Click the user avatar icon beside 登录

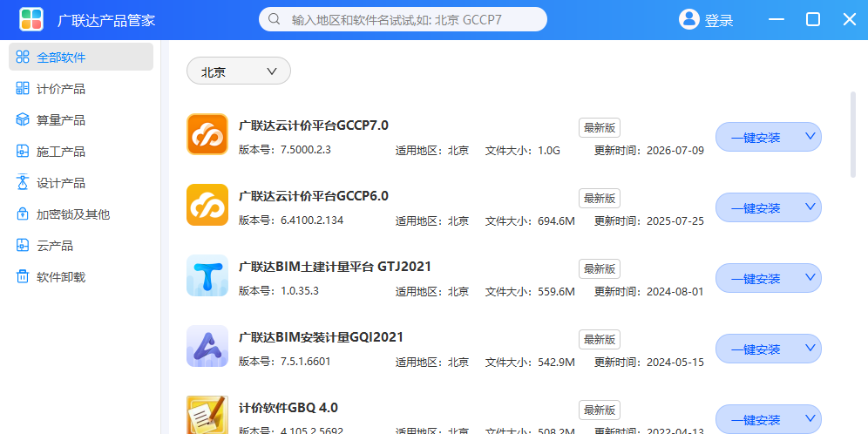pos(689,19)
